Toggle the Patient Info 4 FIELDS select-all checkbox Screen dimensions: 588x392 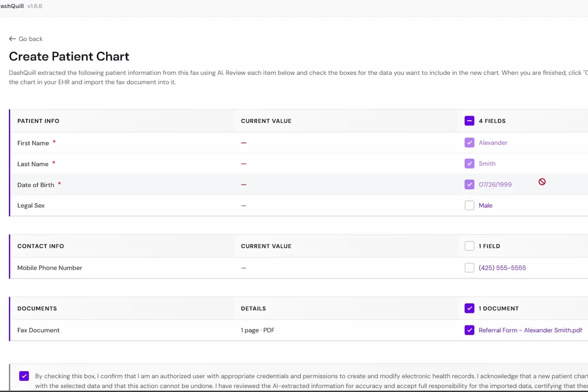[x=469, y=121]
